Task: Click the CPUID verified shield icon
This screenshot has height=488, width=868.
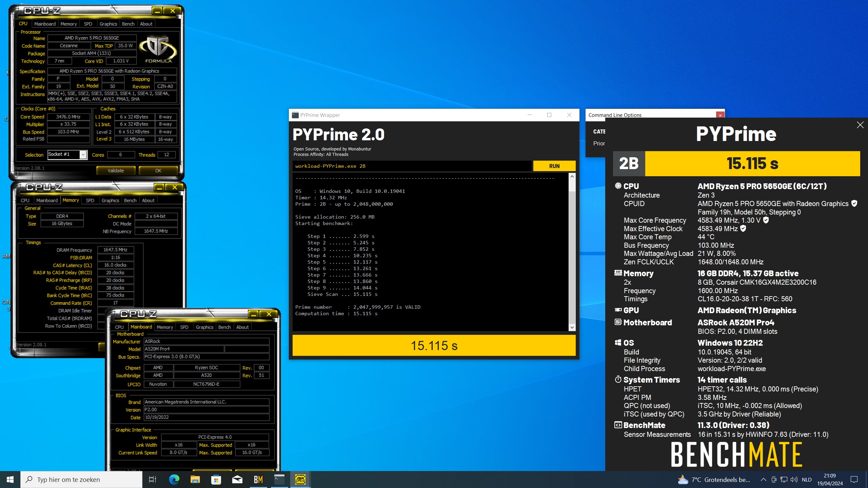Action: click(854, 203)
